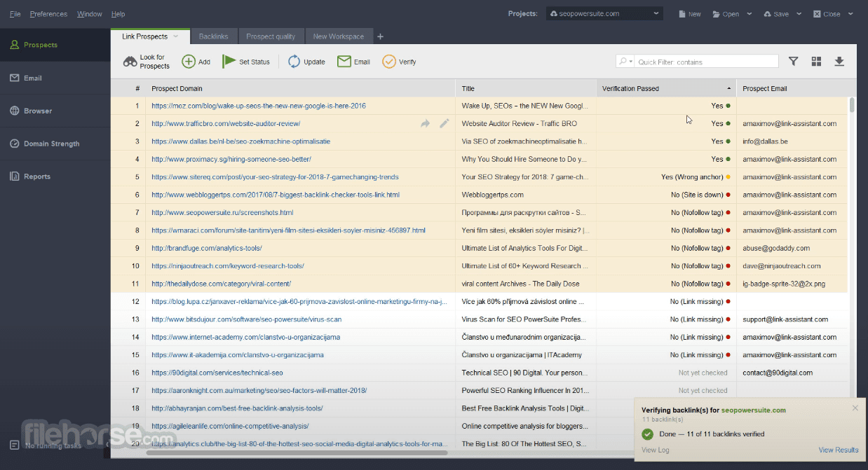Open the brandfuge.com analytics-tools link

207,248
